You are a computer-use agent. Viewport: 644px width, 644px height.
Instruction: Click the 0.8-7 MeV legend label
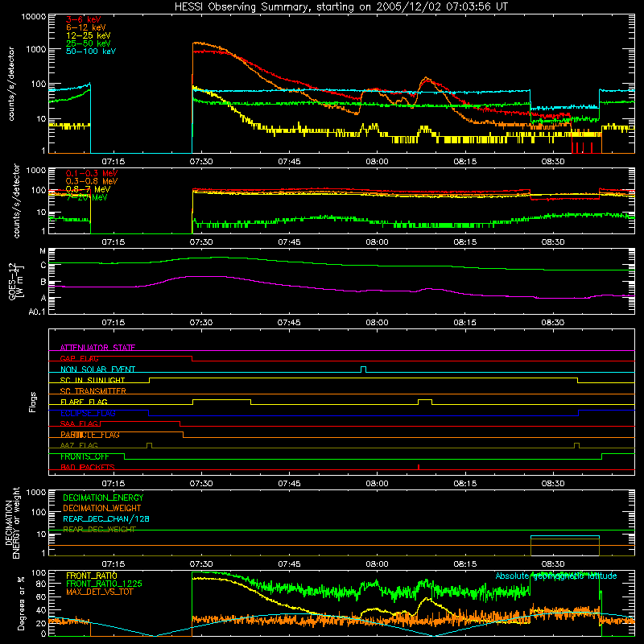click(88, 189)
